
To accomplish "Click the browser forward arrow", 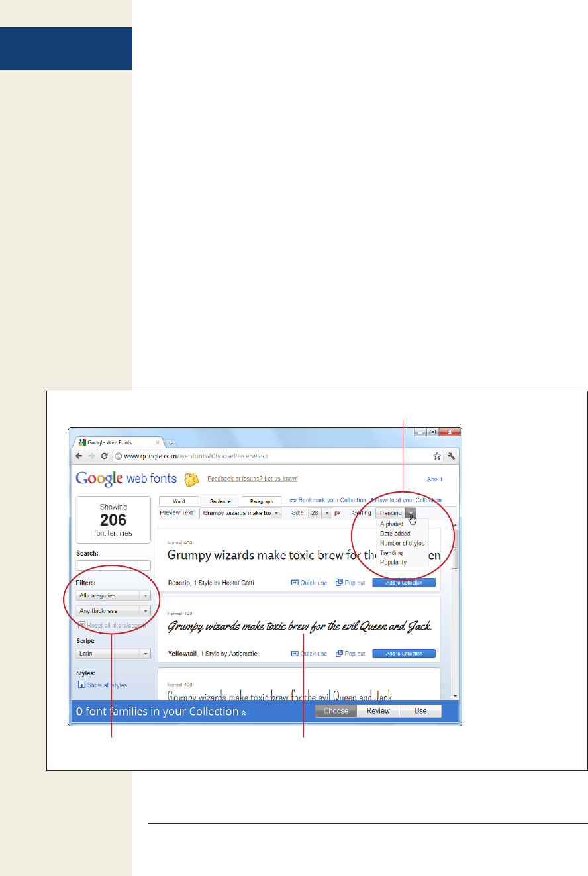I will [x=92, y=456].
